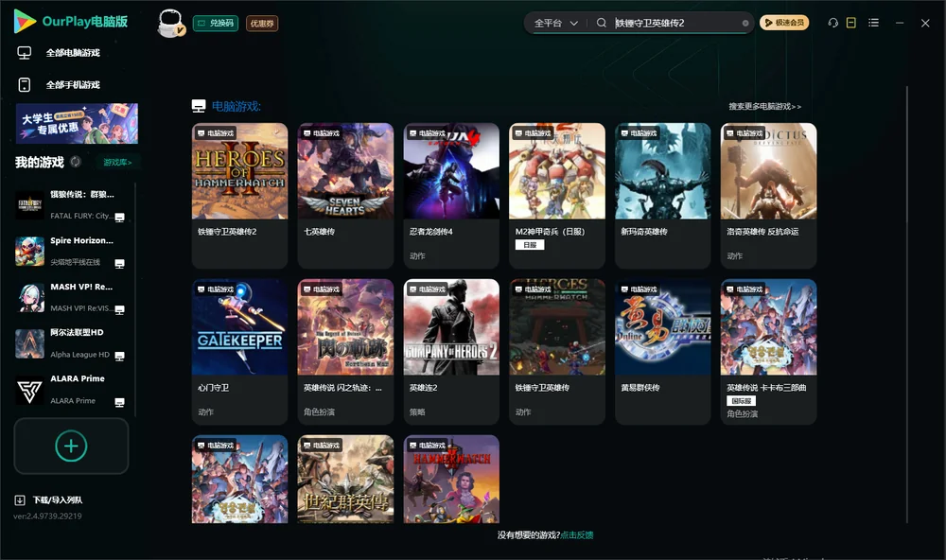Click the 日服 tag on M2神甲奇兵
This screenshot has height=560, width=946.
tap(530, 245)
